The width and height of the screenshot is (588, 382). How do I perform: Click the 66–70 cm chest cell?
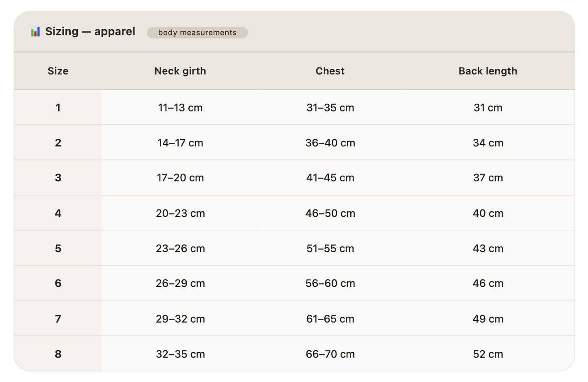[x=330, y=354]
